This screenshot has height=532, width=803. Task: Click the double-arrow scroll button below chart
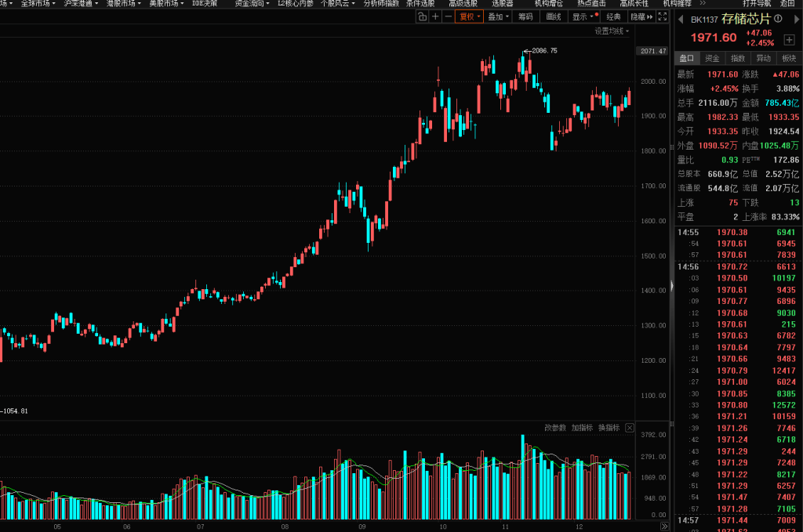[664, 526]
